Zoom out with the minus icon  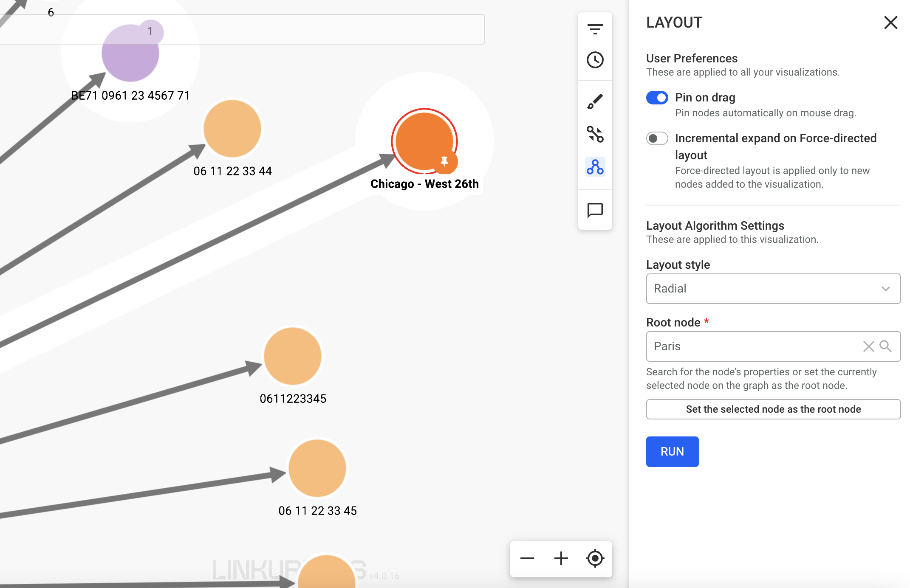tap(527, 558)
